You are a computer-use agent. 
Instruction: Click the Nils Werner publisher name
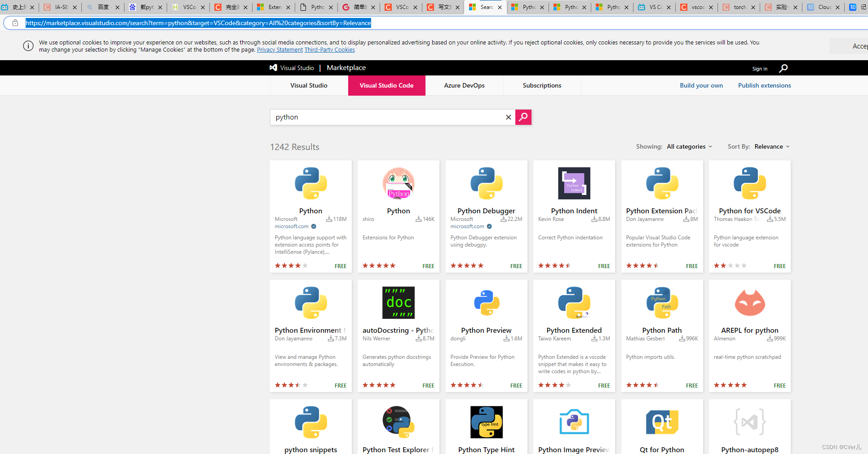pos(376,339)
